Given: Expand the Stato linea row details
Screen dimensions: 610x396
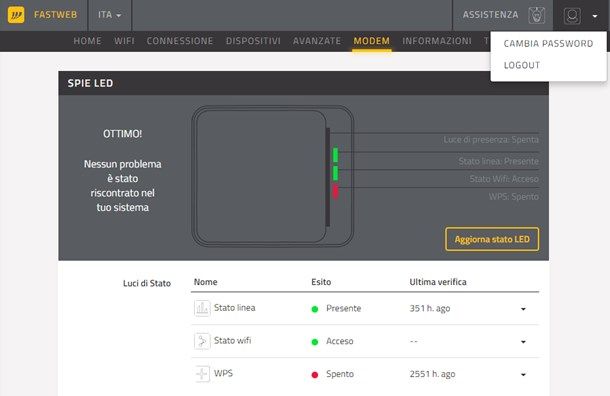Looking at the screenshot, I should point(523,309).
